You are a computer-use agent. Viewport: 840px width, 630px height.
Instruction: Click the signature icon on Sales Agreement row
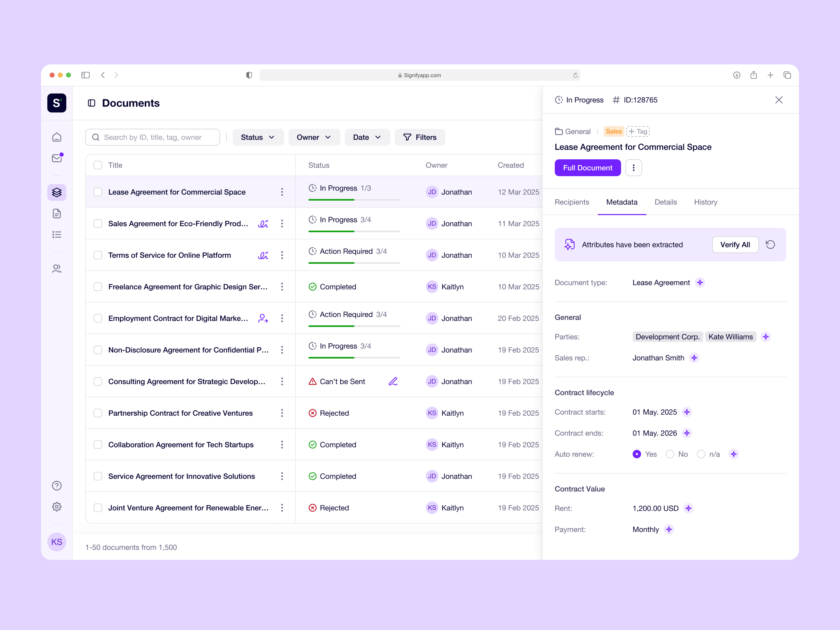(x=263, y=224)
